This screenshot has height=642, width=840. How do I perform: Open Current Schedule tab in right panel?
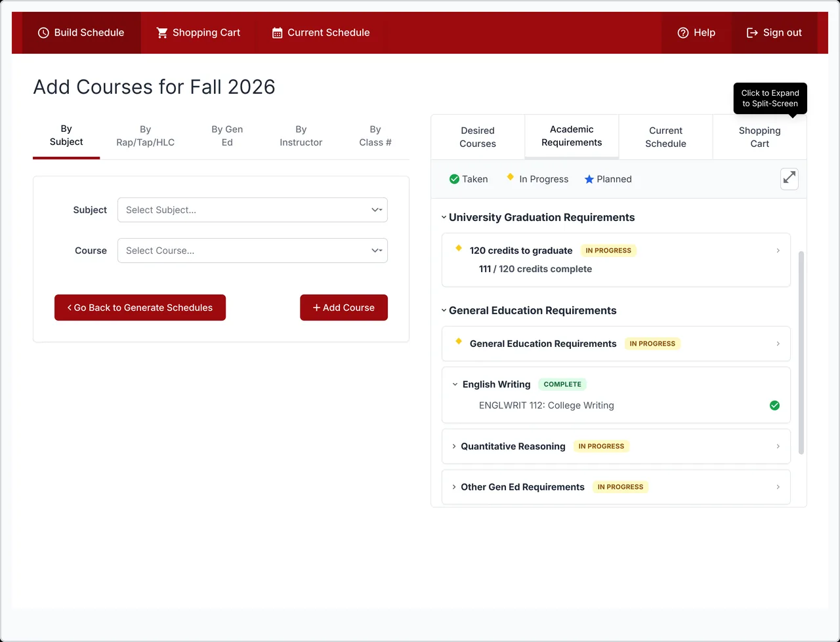click(666, 137)
